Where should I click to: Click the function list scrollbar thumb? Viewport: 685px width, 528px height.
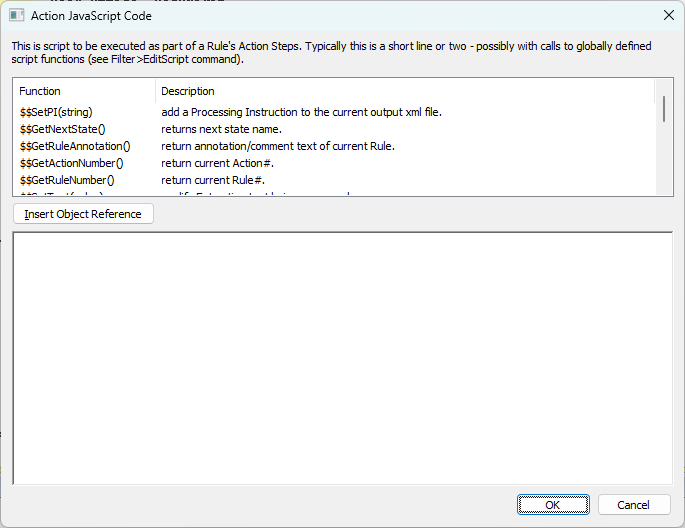pyautogui.click(x=664, y=109)
